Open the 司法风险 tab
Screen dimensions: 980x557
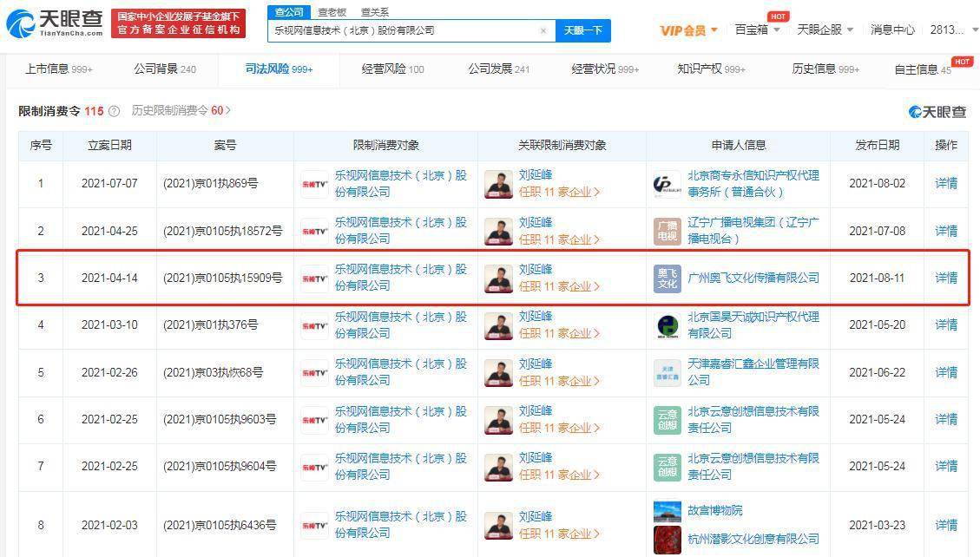pyautogui.click(x=279, y=69)
